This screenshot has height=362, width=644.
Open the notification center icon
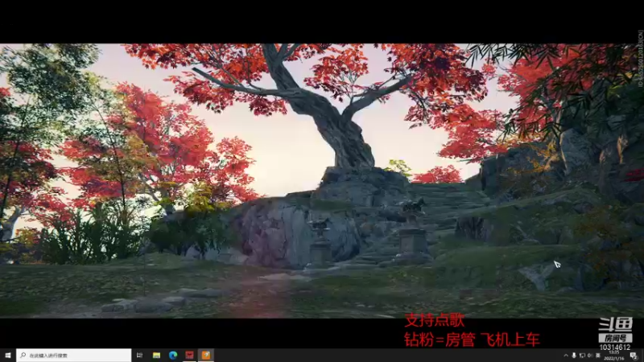tap(634, 356)
